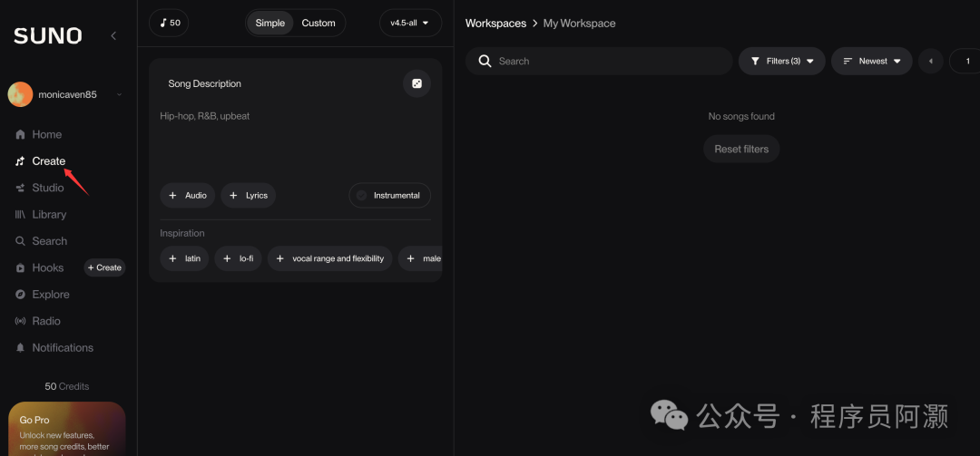The width and height of the screenshot is (980, 456).
Task: Add the latin inspiration tag
Action: click(184, 258)
